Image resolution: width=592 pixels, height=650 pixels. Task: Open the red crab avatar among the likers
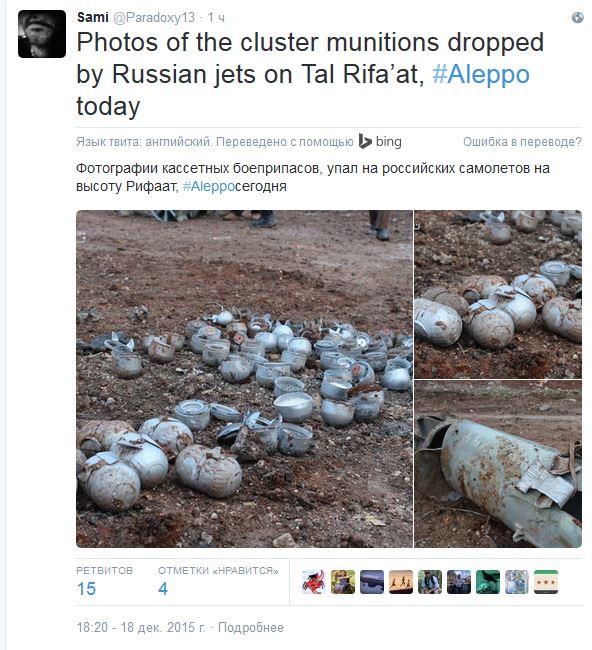pos(314,582)
